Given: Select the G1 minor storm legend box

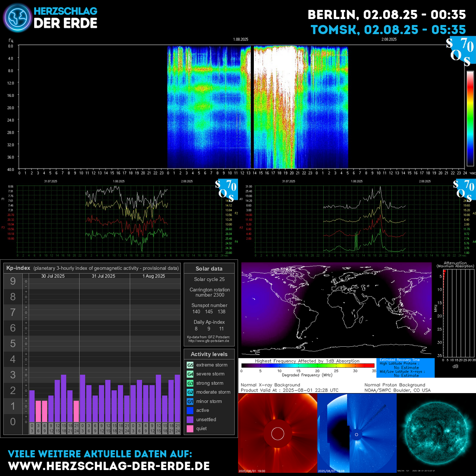Looking at the screenshot, I should pyautogui.click(x=190, y=401).
